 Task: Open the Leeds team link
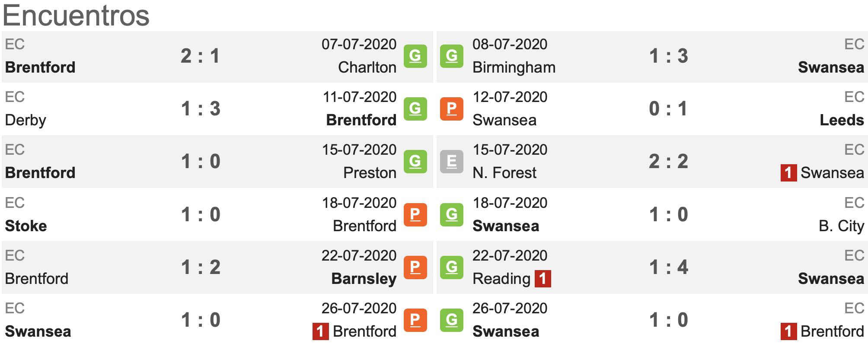tap(842, 120)
